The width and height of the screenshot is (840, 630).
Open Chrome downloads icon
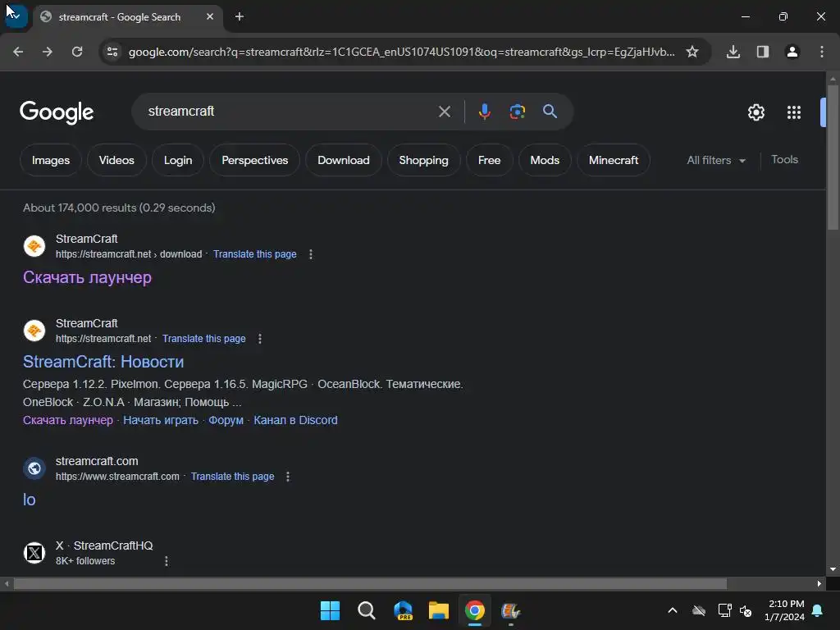point(733,52)
